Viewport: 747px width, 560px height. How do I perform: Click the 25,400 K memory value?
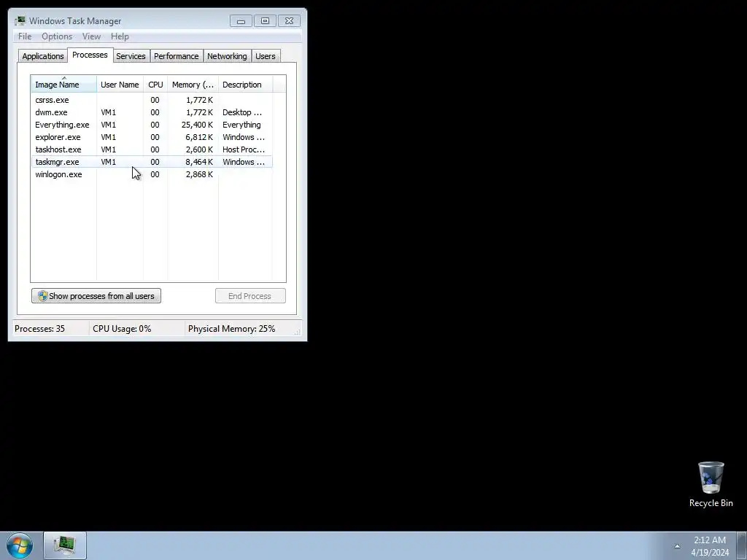(197, 125)
